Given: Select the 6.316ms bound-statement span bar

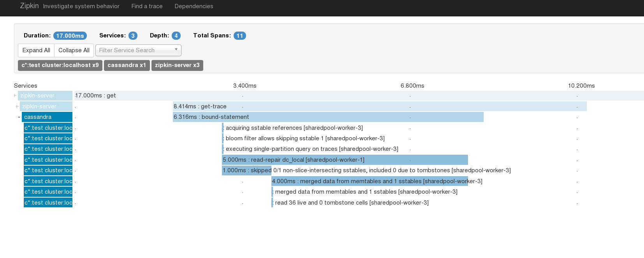Looking at the screenshot, I should click(x=328, y=117).
